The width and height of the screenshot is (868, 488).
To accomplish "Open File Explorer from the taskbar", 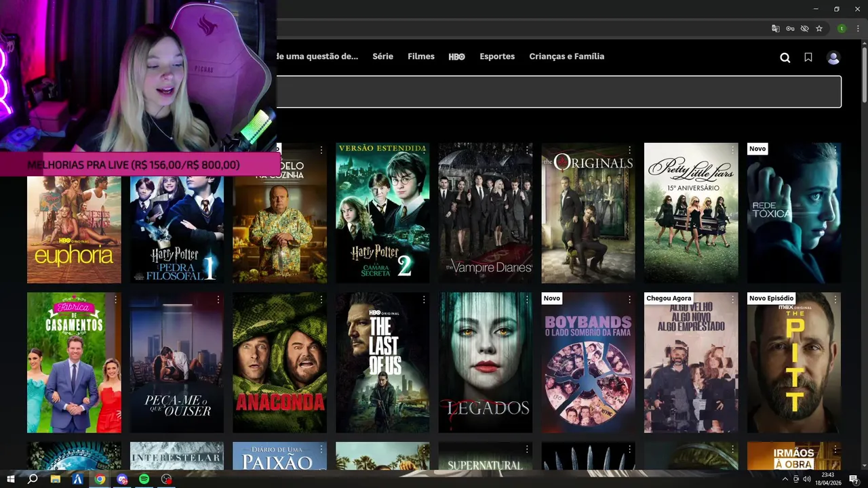I will click(56, 479).
